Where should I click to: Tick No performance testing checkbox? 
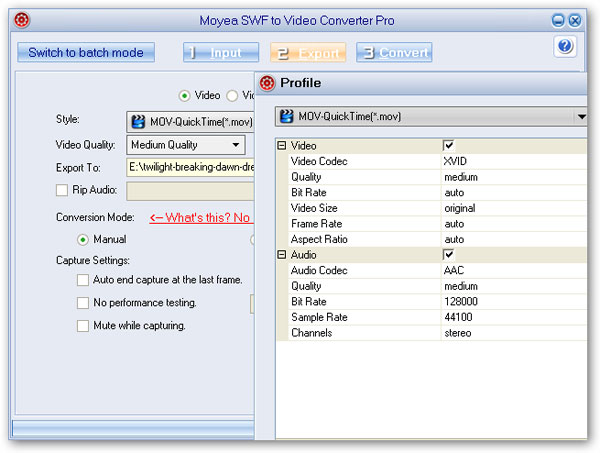pos(83,303)
